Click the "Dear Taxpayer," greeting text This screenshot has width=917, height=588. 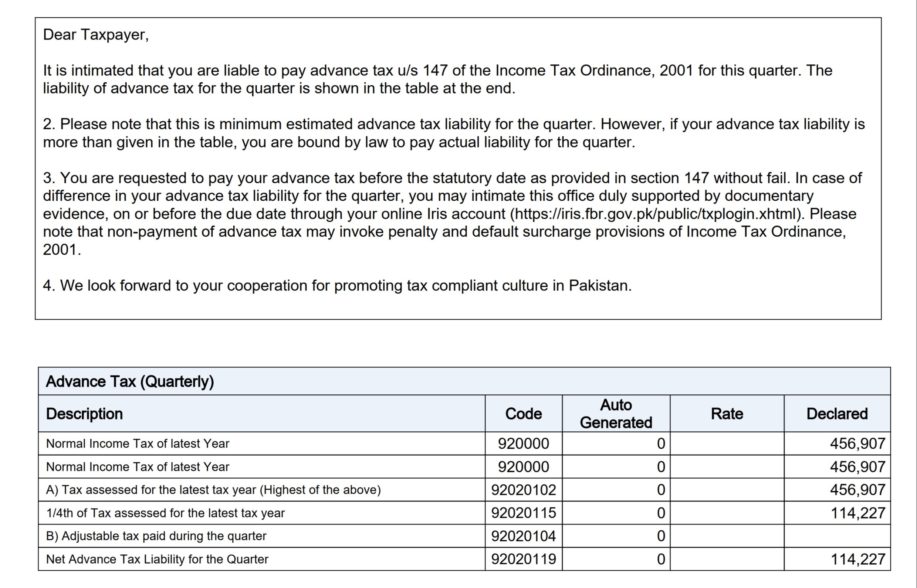95,35
